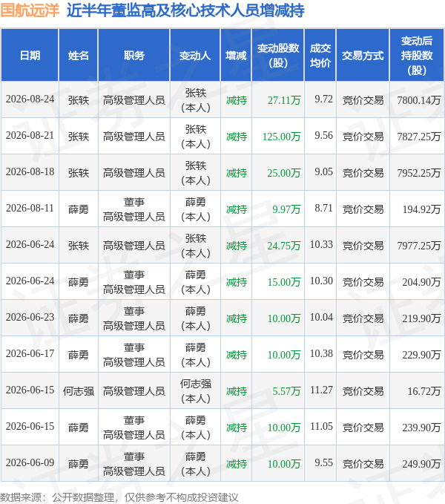Select the 成交均价 column header
Screen dimensions: 445x504
pyautogui.click(x=320, y=55)
